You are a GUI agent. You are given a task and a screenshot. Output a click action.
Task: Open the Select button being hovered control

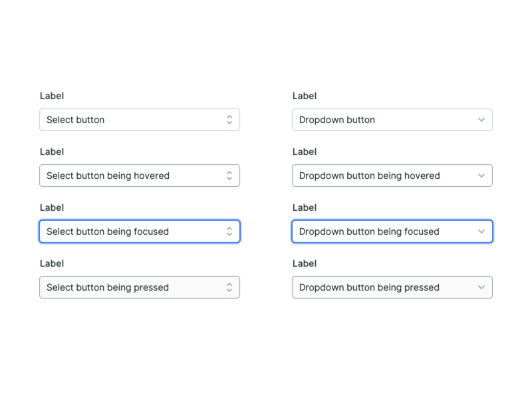coord(140,176)
